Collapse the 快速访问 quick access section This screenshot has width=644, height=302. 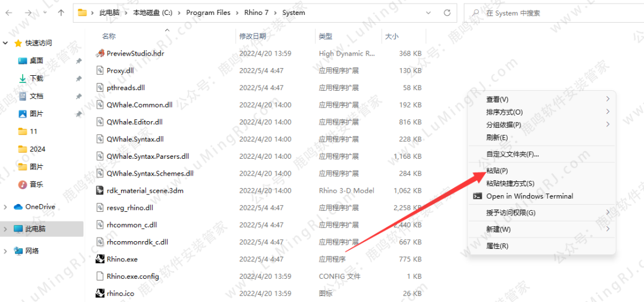pyautogui.click(x=5, y=43)
